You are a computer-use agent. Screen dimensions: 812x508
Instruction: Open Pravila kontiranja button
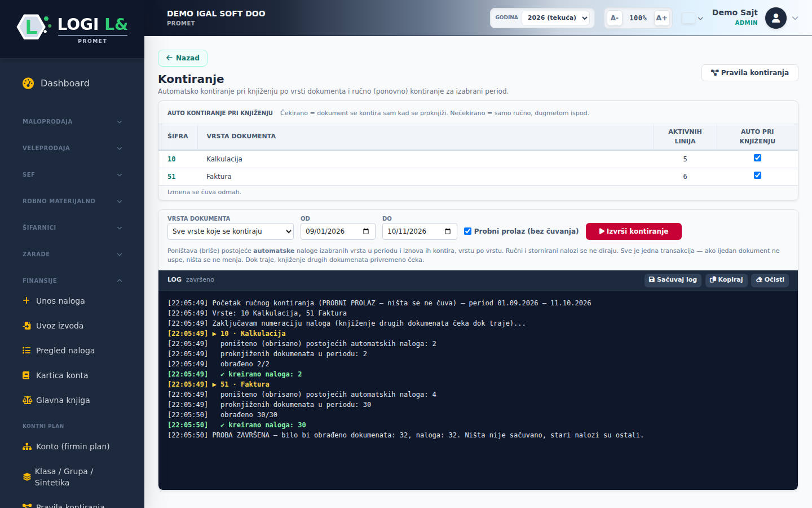750,73
